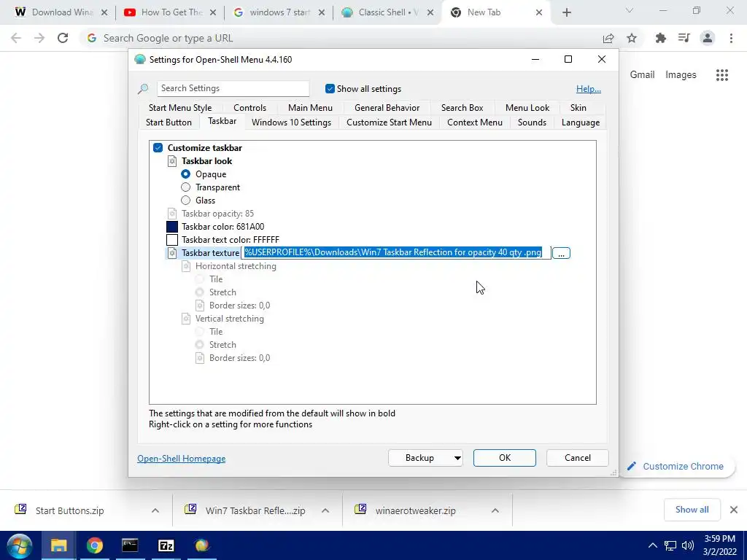Open the command prompt taskbar icon

tap(130, 545)
